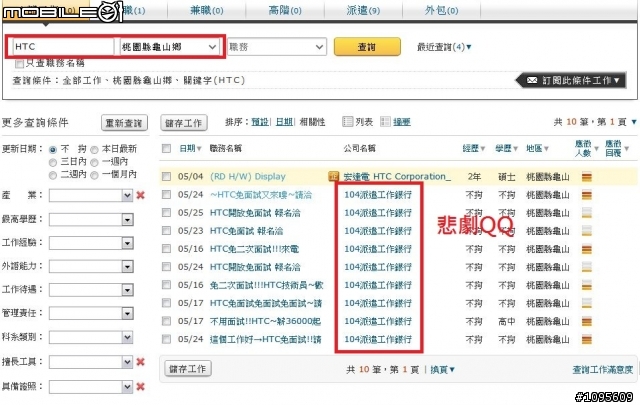This screenshot has width=640, height=405.
Task: Clear the 擅長工具 filter red X
Action: pyautogui.click(x=140, y=362)
